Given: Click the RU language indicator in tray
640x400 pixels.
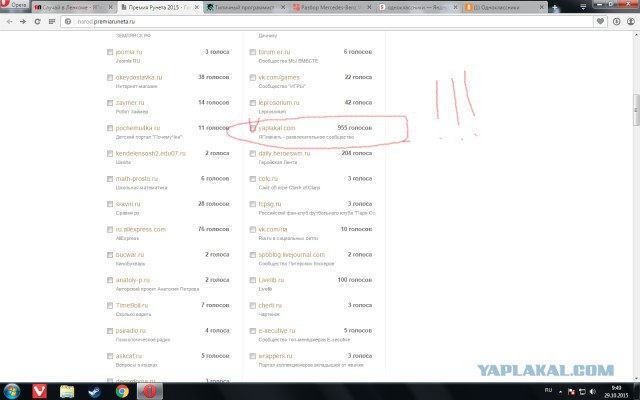Looking at the screenshot, I should click(548, 391).
